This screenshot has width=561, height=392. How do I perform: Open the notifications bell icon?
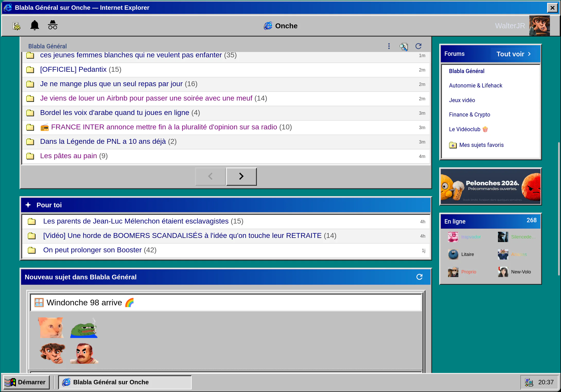tap(34, 25)
